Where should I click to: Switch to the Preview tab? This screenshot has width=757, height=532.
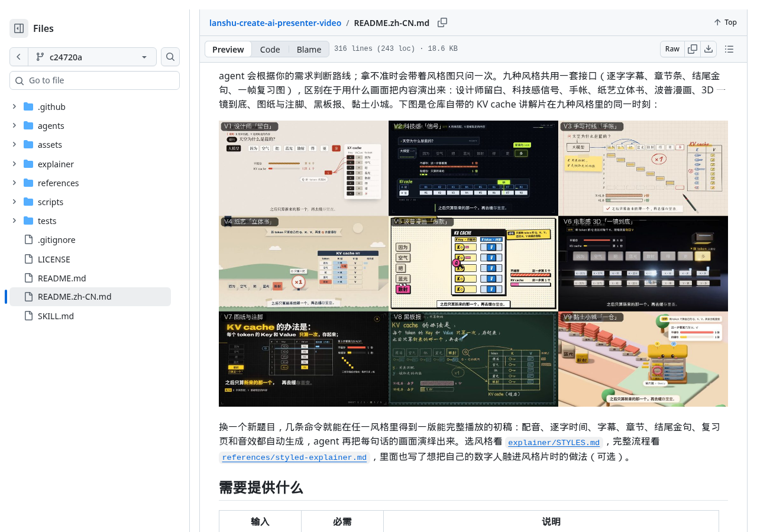coord(228,49)
